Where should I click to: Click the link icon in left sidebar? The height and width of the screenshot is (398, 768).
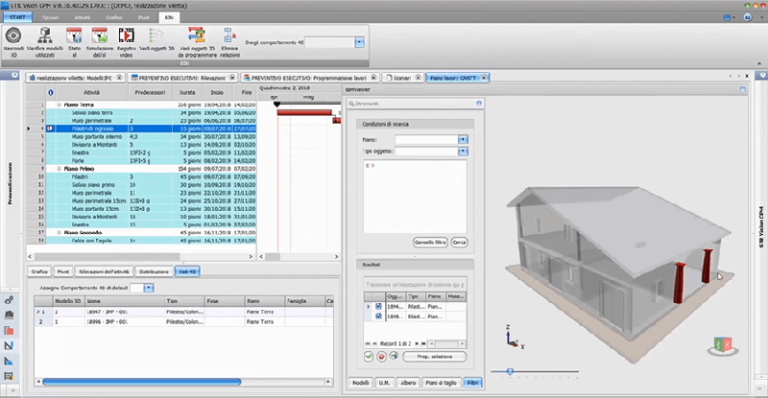[x=8, y=300]
